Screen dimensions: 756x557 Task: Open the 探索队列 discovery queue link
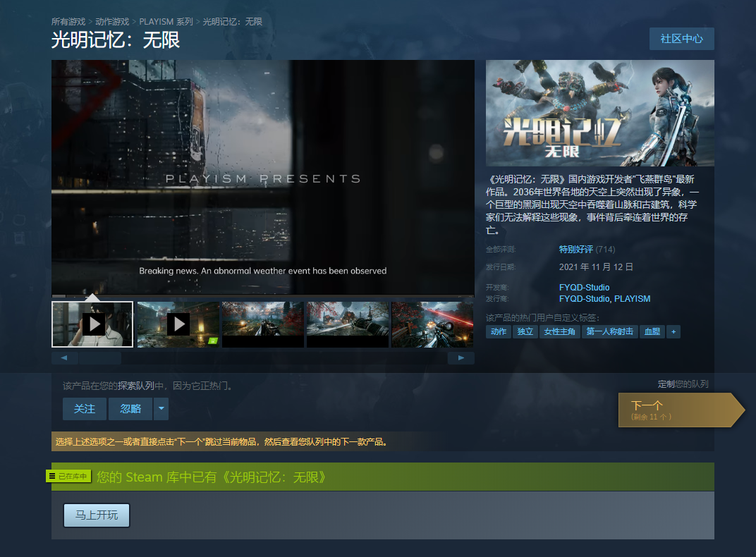pyautogui.click(x=135, y=386)
